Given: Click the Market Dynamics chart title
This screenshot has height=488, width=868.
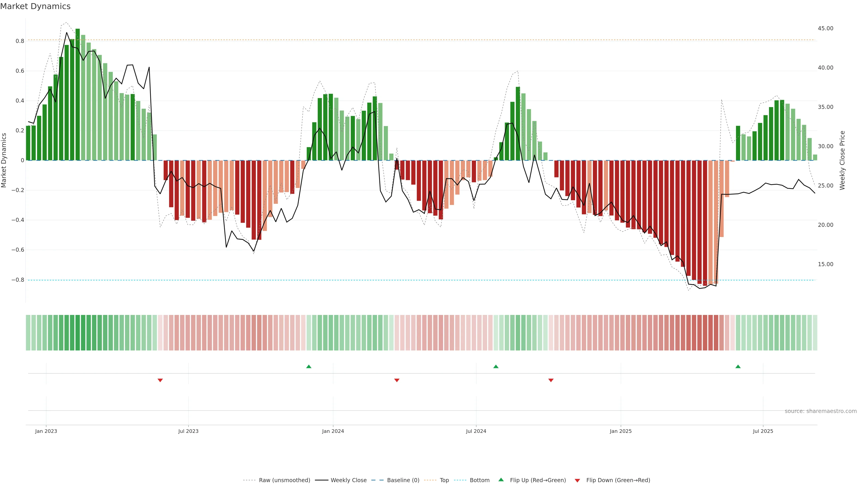Looking at the screenshot, I should coord(35,6).
